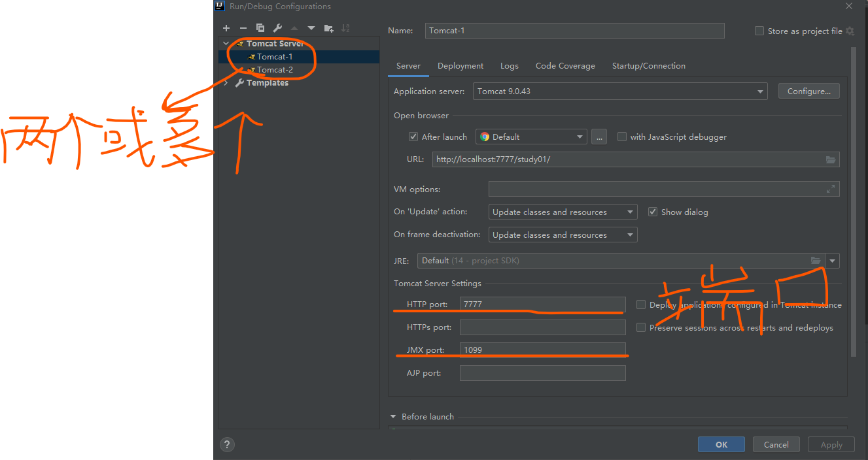Screen dimensions: 868x460
Task: Open the Store as project file gear settings
Action: pyautogui.click(x=850, y=31)
